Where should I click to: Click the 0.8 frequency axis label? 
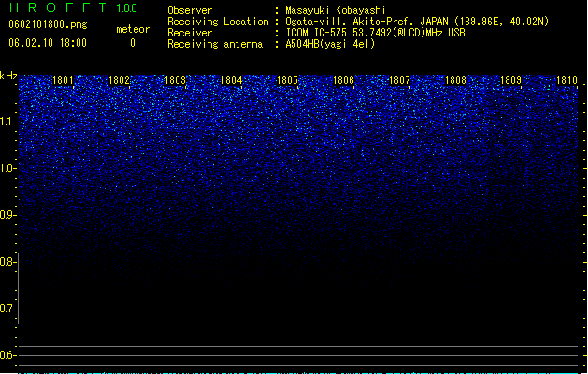(x=7, y=262)
